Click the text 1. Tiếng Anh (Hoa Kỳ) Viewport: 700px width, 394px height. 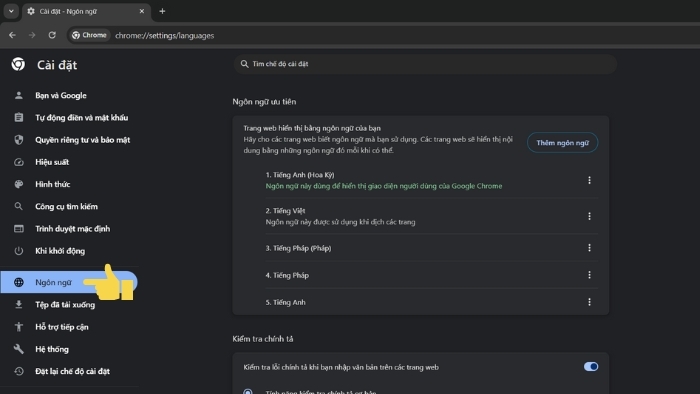pos(300,175)
